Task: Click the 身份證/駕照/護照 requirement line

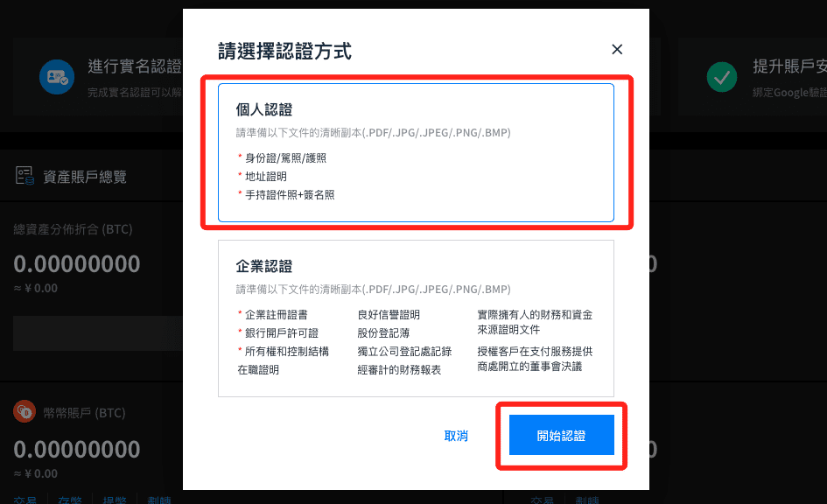Action: (285, 158)
